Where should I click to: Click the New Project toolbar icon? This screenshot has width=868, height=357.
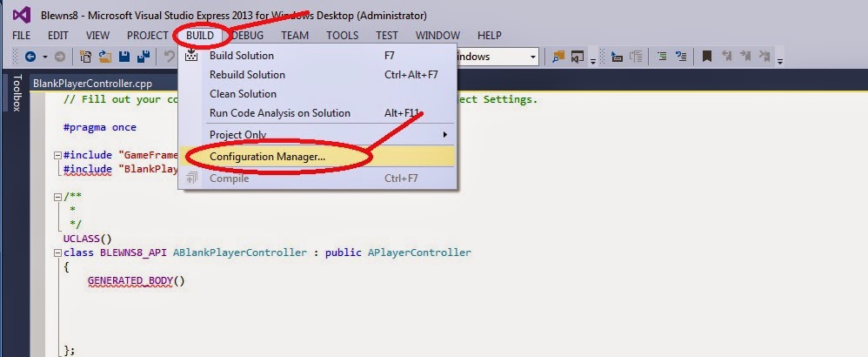pos(86,57)
